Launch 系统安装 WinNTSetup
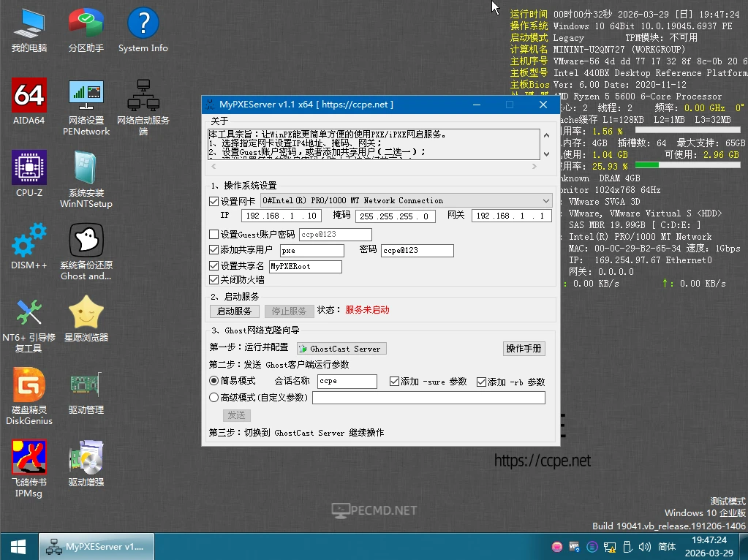Viewport: 748px width, 560px height. (x=85, y=168)
